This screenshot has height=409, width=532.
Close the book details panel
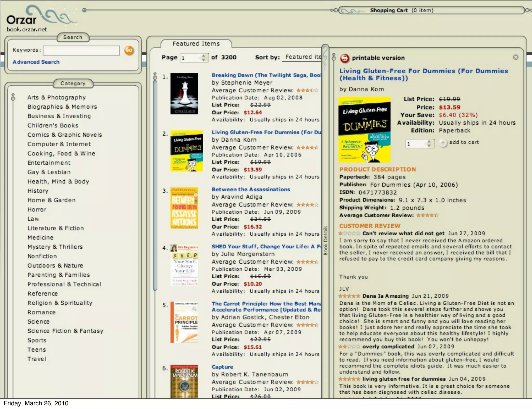[515, 57]
